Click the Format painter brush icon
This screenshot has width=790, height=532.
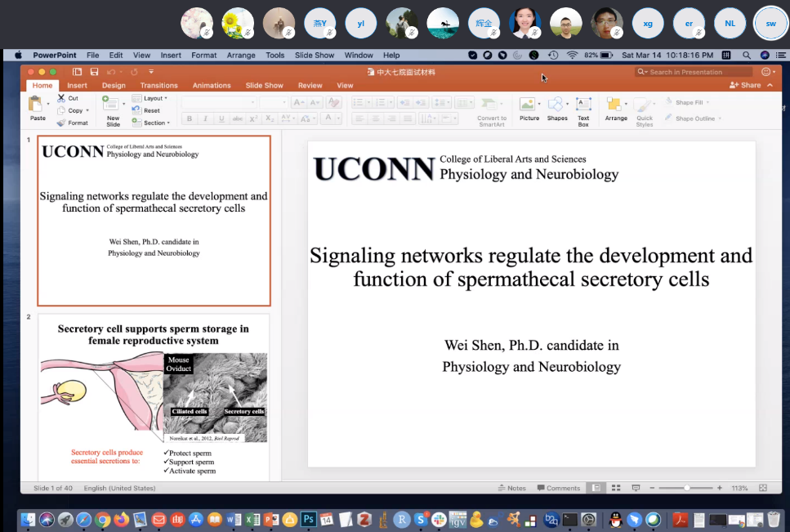(61, 123)
